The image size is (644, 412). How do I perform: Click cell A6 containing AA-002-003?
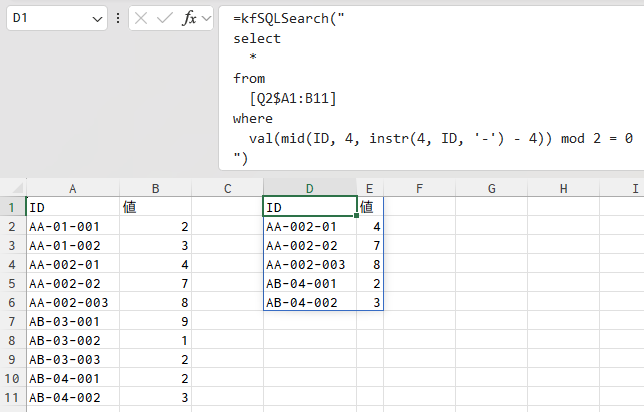coord(73,303)
